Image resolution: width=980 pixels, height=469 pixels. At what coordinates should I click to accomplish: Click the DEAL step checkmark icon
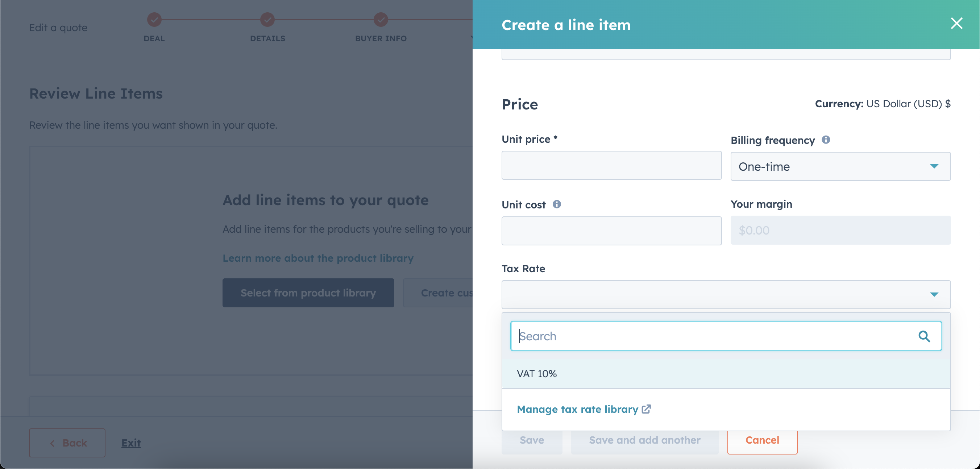point(154,20)
